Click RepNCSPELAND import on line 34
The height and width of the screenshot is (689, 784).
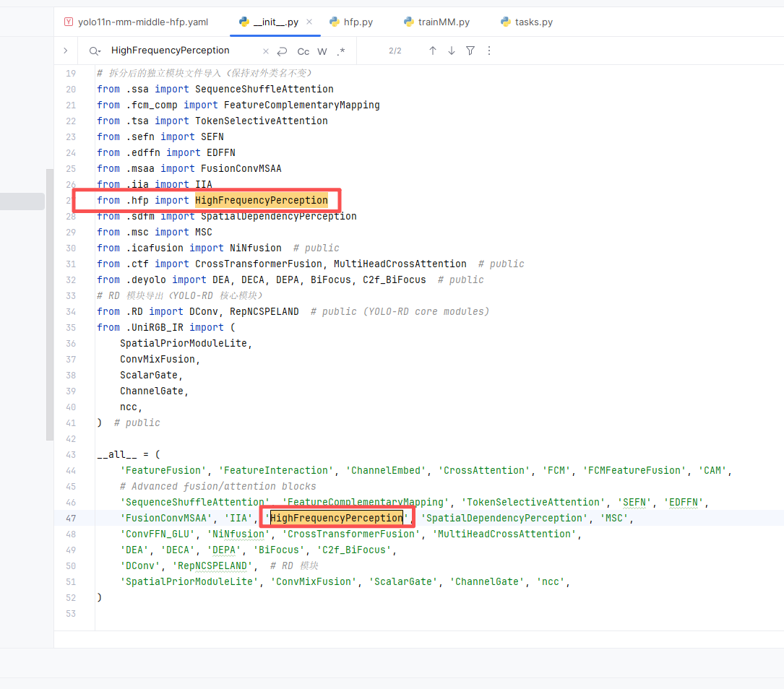[x=264, y=312]
